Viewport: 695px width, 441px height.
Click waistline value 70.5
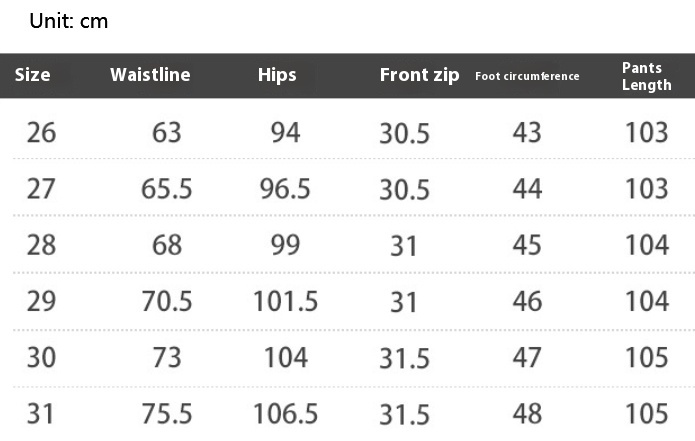(167, 301)
